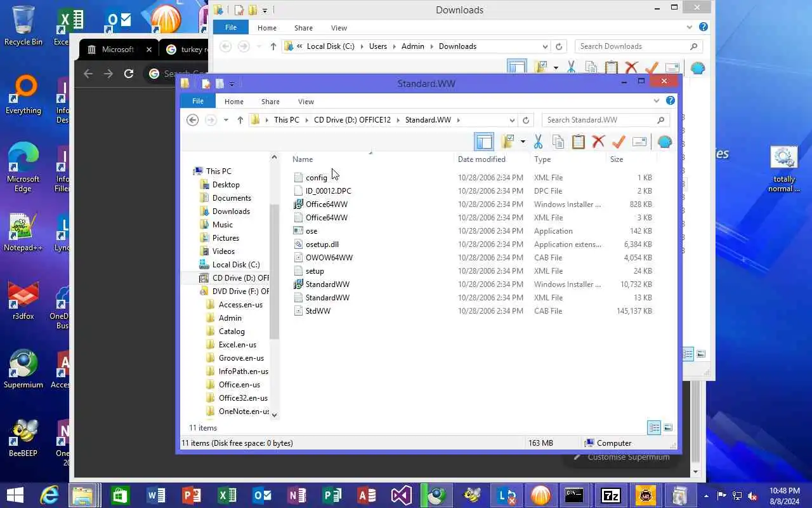Open address bar history dropdown in Standard.WW
Image resolution: width=812 pixels, height=508 pixels.
512,120
